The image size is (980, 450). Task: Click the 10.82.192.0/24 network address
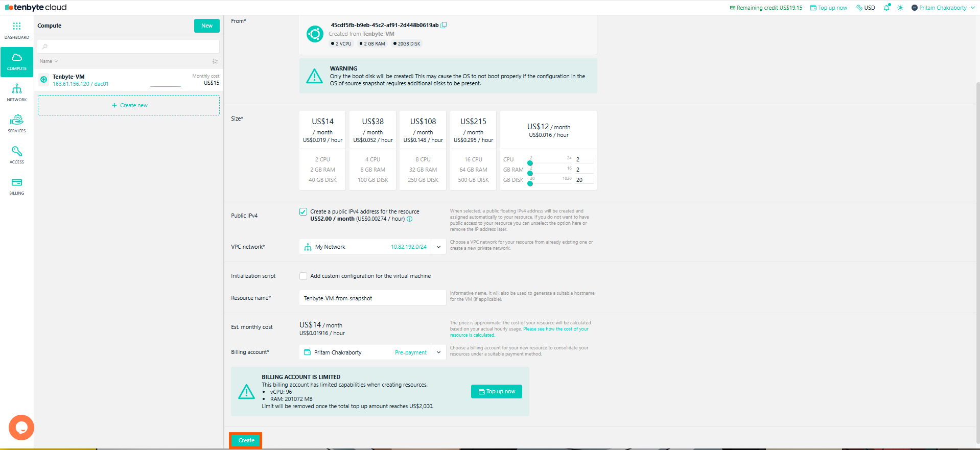tap(409, 247)
